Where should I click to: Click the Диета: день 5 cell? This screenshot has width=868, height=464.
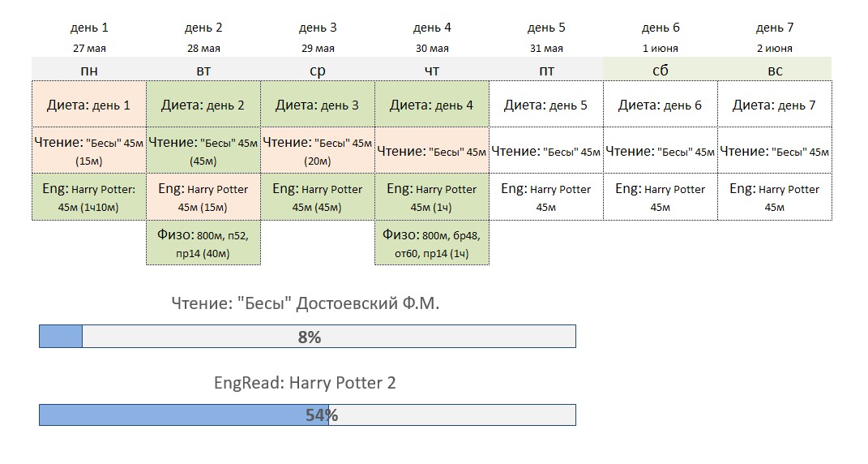pos(546,104)
